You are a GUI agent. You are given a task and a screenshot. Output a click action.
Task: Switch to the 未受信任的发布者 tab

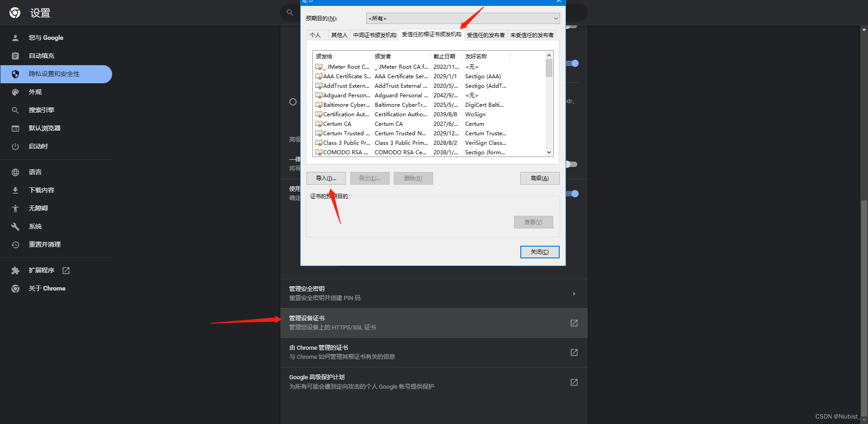532,35
